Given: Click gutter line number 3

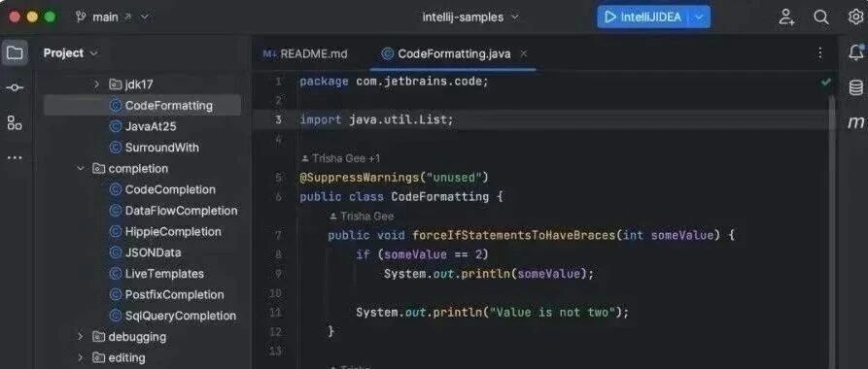Looking at the screenshot, I should (278, 120).
